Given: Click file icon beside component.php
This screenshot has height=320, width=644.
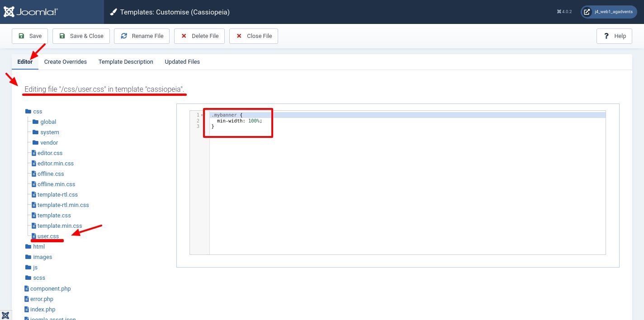Looking at the screenshot, I should pyautogui.click(x=26, y=289).
